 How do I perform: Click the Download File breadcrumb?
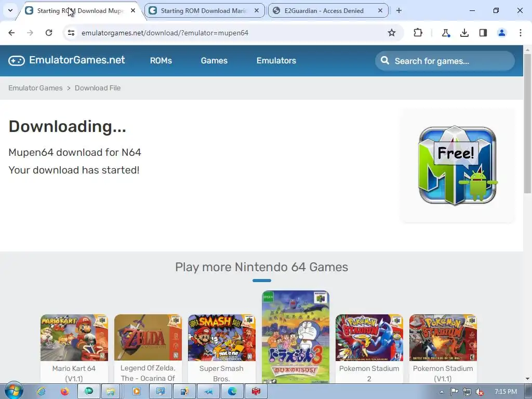pyautogui.click(x=97, y=88)
